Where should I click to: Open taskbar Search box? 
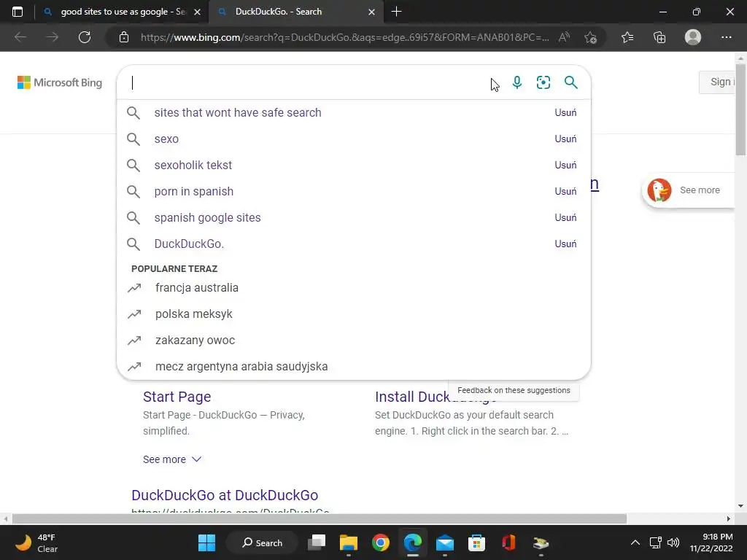[262, 542]
